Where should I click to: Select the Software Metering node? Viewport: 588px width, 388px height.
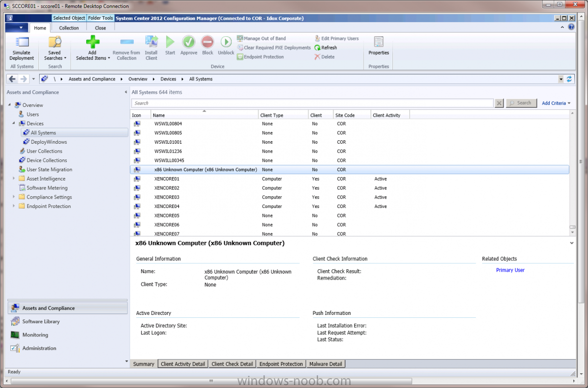pyautogui.click(x=47, y=188)
